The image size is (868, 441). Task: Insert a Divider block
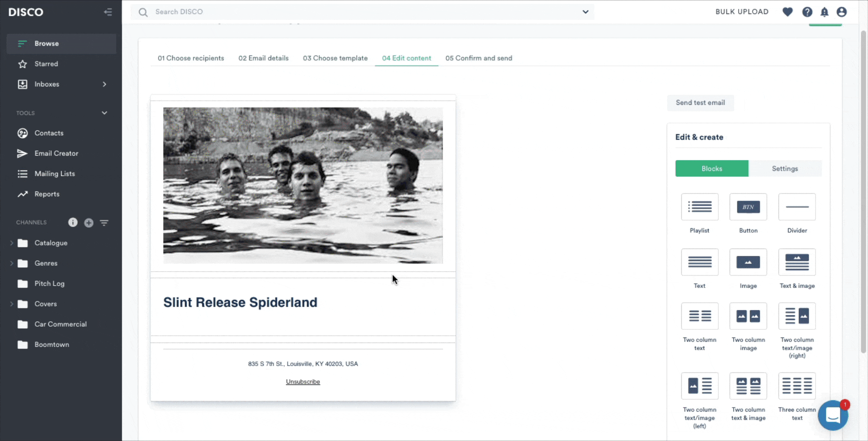click(x=797, y=207)
